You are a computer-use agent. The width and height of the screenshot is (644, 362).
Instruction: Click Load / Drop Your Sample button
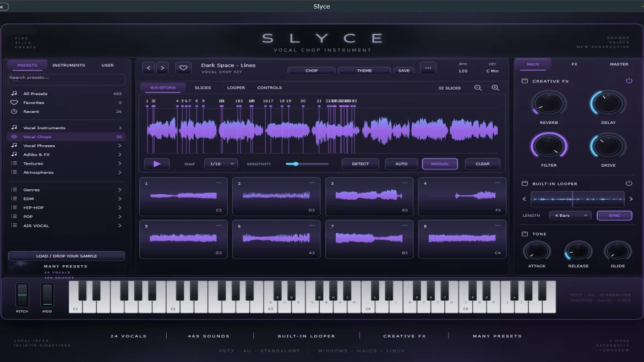pyautogui.click(x=66, y=256)
